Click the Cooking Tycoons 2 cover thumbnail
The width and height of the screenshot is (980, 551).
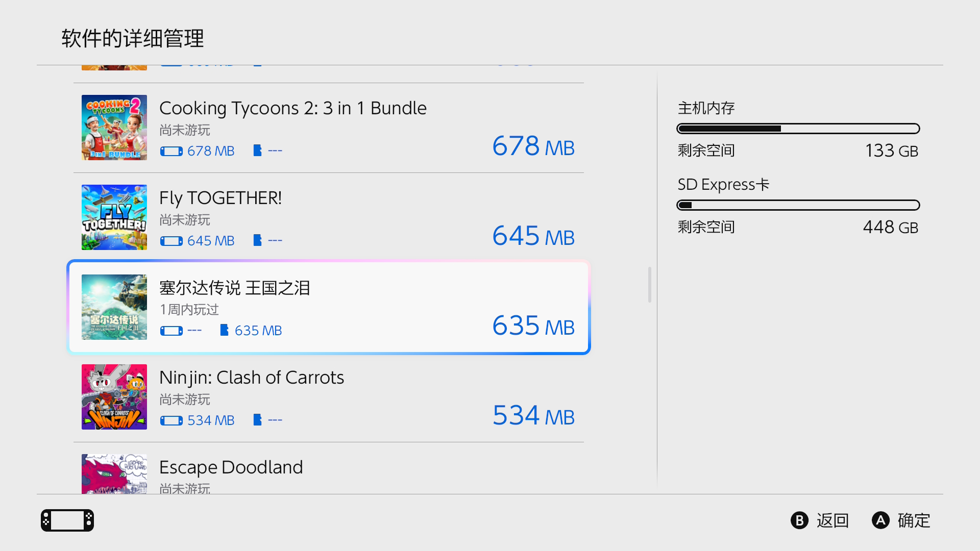click(114, 128)
